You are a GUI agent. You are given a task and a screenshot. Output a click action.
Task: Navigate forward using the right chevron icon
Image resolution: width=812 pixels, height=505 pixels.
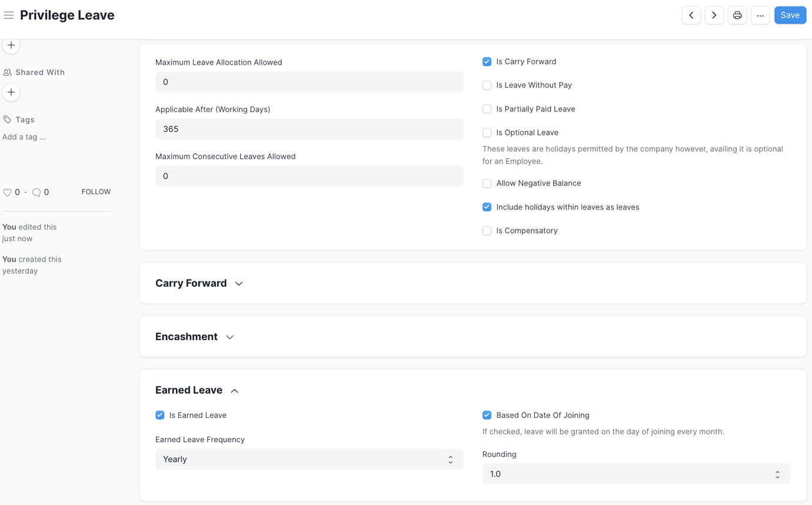(714, 15)
